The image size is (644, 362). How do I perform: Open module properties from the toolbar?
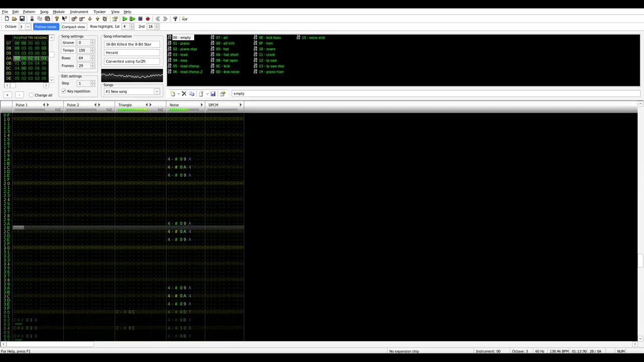pyautogui.click(x=115, y=19)
